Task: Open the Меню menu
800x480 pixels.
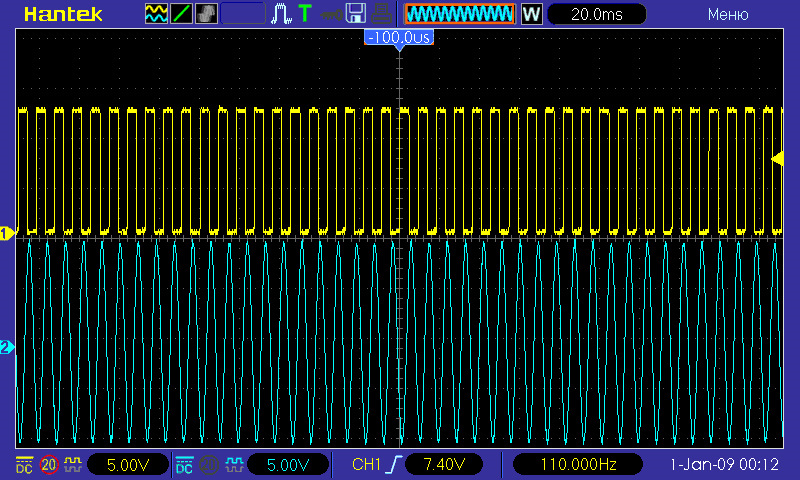Action: pos(728,14)
